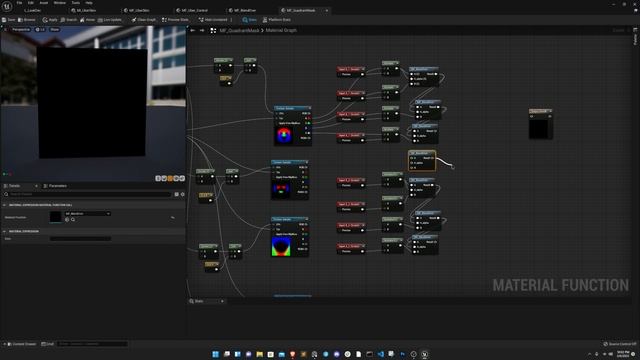Close the MF_QuadrantMask tab
640x360 pixels.
click(x=327, y=10)
